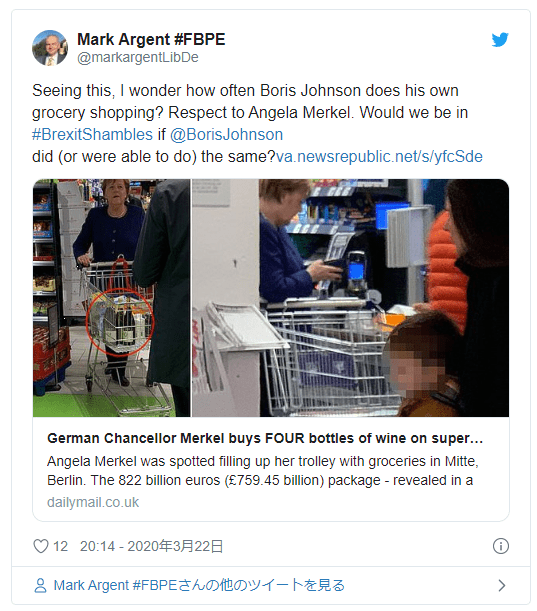Open the Merkel checkout photo
This screenshot has width=537, height=611.
coord(351,298)
